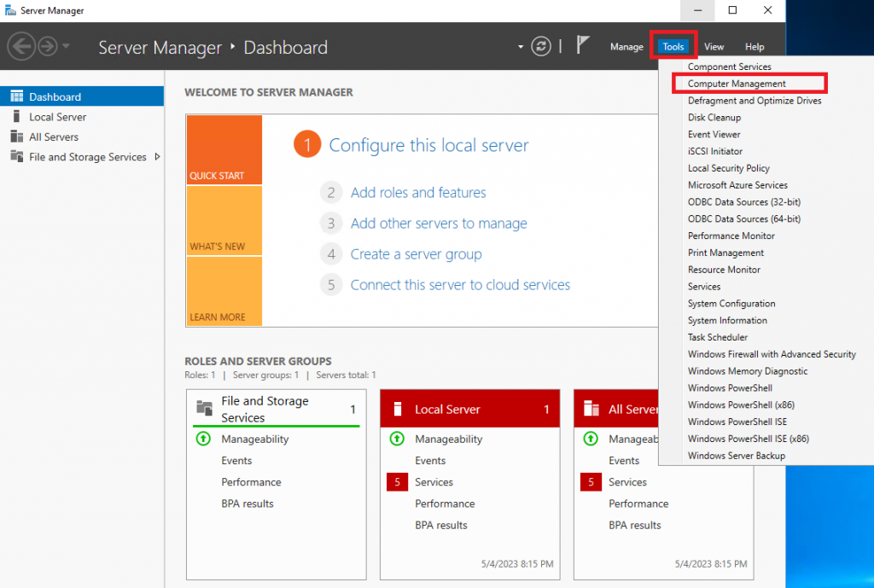Select the LEARN MORE tile
This screenshot has height=588, width=874.
click(x=224, y=291)
